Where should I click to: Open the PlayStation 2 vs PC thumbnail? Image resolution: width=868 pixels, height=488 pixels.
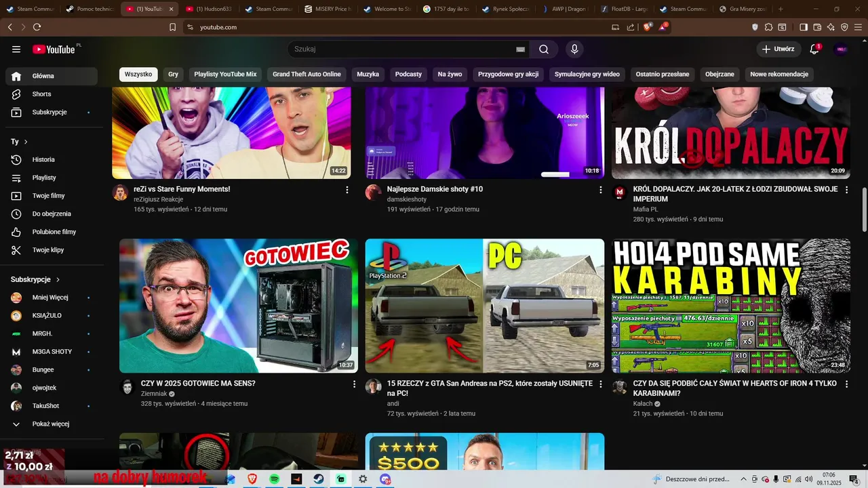tap(485, 306)
